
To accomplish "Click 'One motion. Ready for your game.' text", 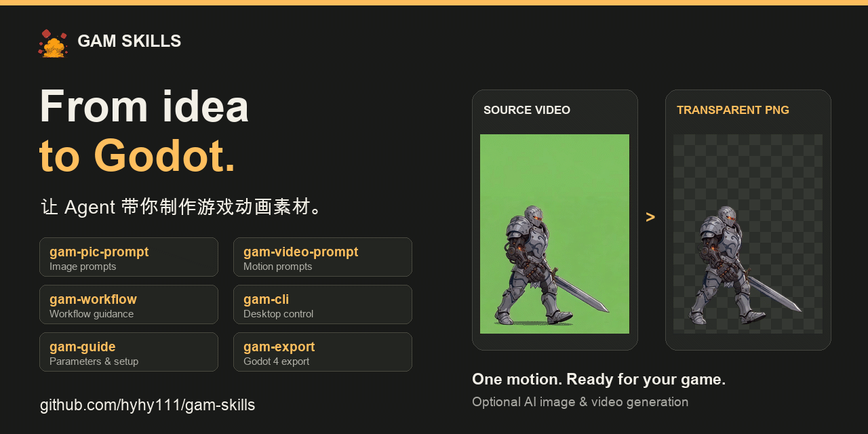I will pyautogui.click(x=599, y=379).
